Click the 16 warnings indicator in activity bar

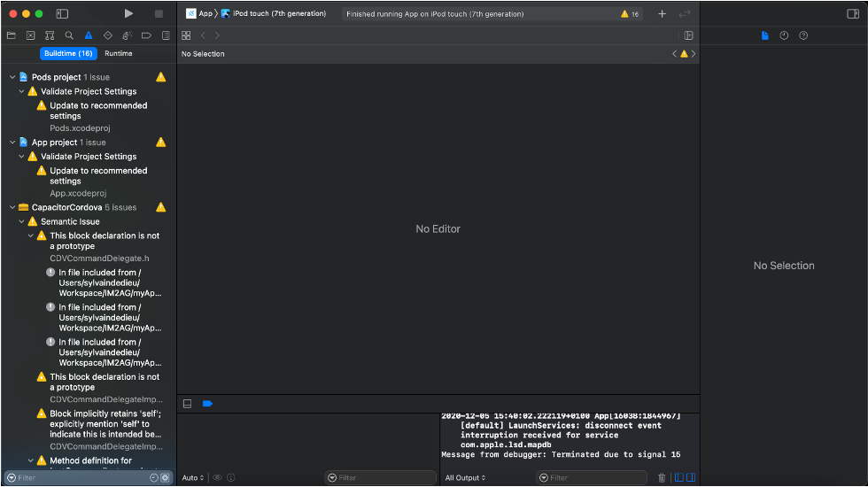pyautogui.click(x=630, y=14)
